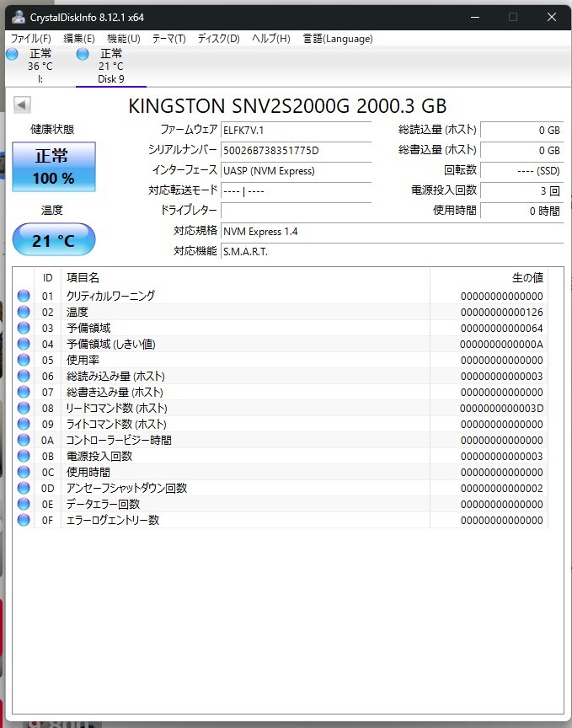Click the 電源投入回数 value 3 回
This screenshot has height=728, width=572.
pyautogui.click(x=521, y=190)
